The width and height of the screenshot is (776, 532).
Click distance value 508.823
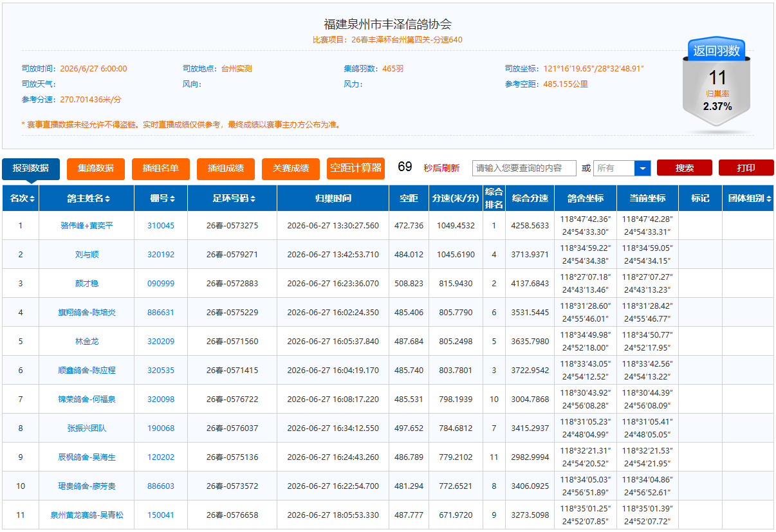tap(409, 284)
